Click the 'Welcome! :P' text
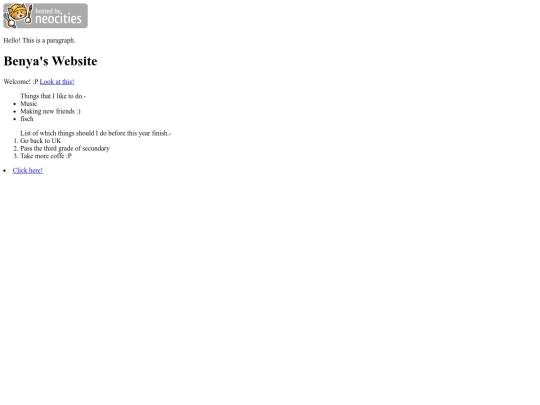The height and width of the screenshot is (405, 540). (21, 82)
